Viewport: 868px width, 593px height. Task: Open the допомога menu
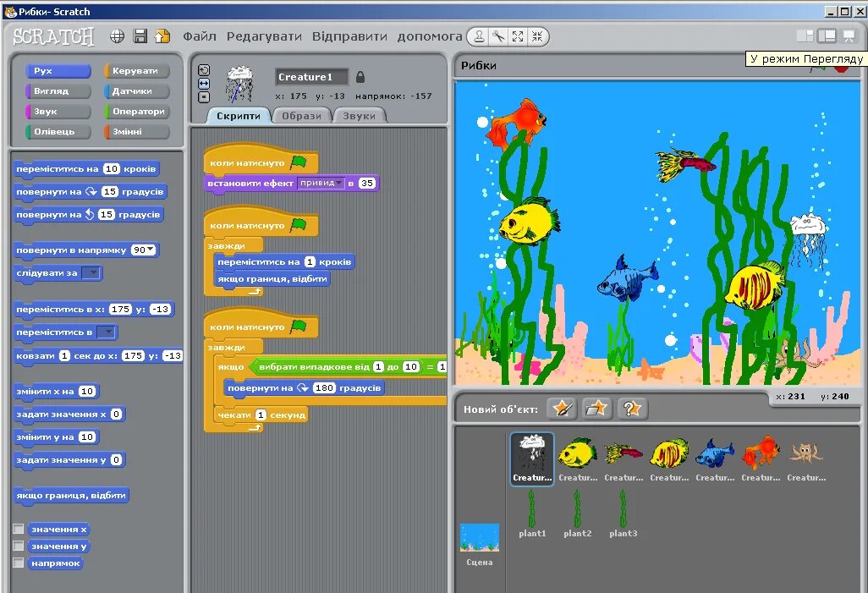point(430,36)
